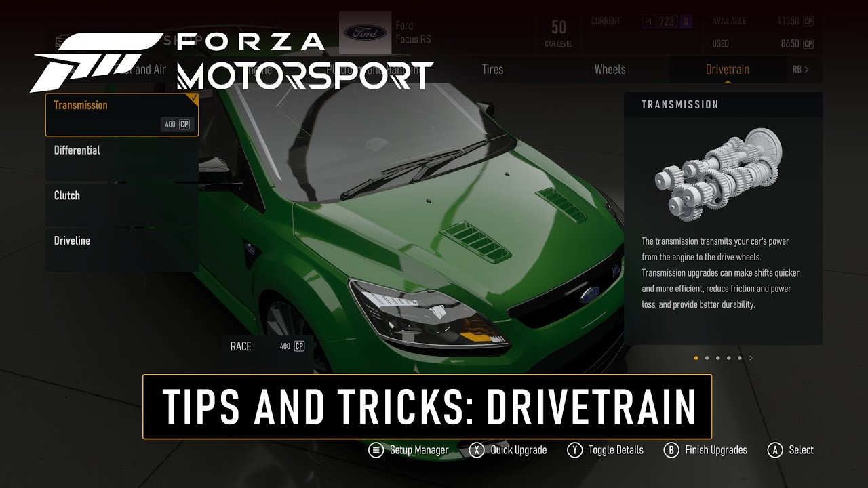Choose the Select action label
The image size is (868, 488).
point(801,450)
